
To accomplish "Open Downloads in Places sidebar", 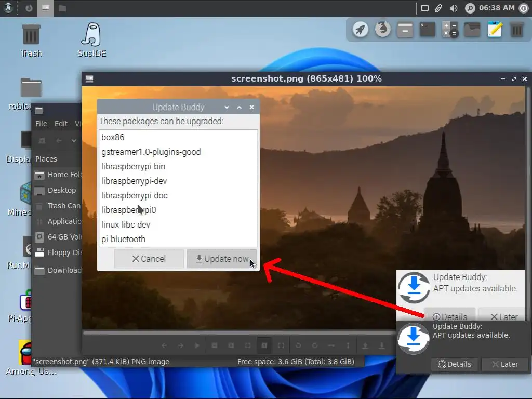I will pos(58,270).
